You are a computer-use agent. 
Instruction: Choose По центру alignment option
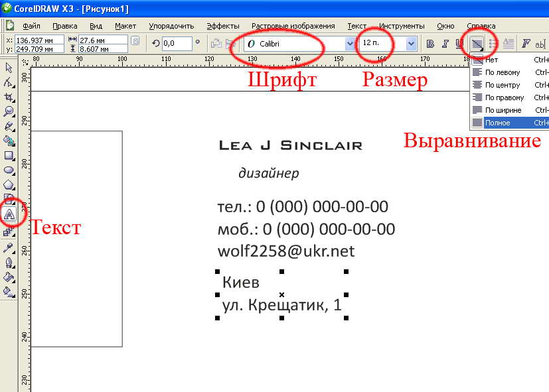click(504, 85)
